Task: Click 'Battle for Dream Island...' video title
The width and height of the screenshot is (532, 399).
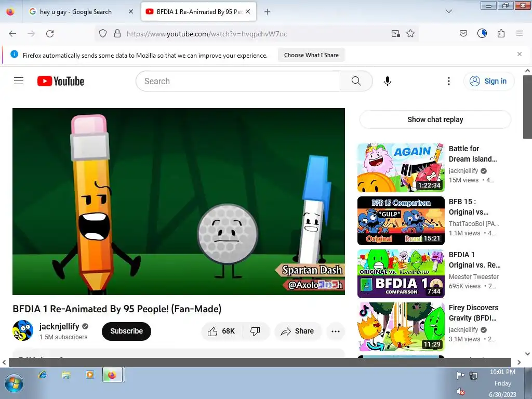Action: click(x=473, y=154)
